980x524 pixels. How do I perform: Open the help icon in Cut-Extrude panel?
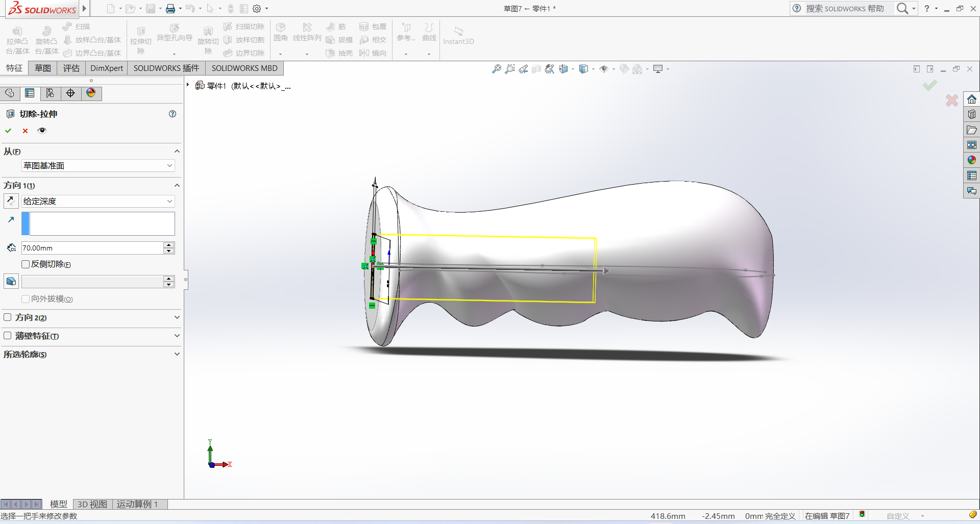click(173, 114)
